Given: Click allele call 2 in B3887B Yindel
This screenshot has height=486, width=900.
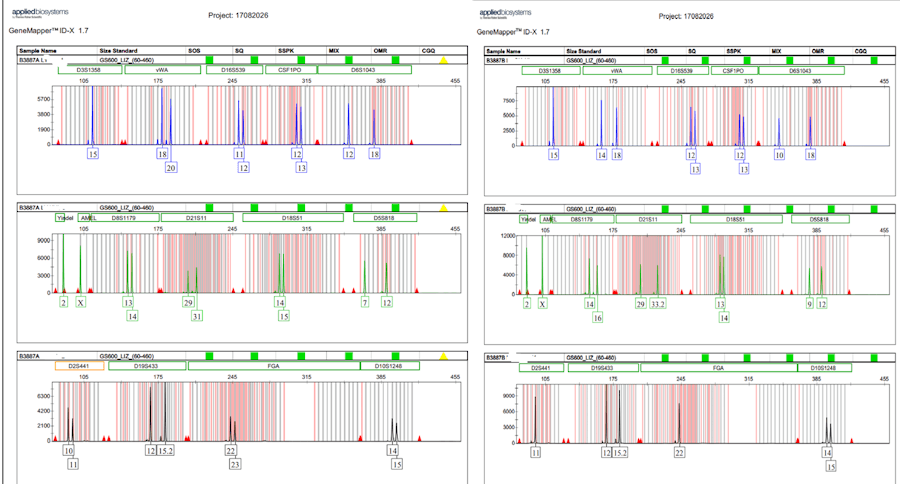Looking at the screenshot, I should [x=527, y=304].
